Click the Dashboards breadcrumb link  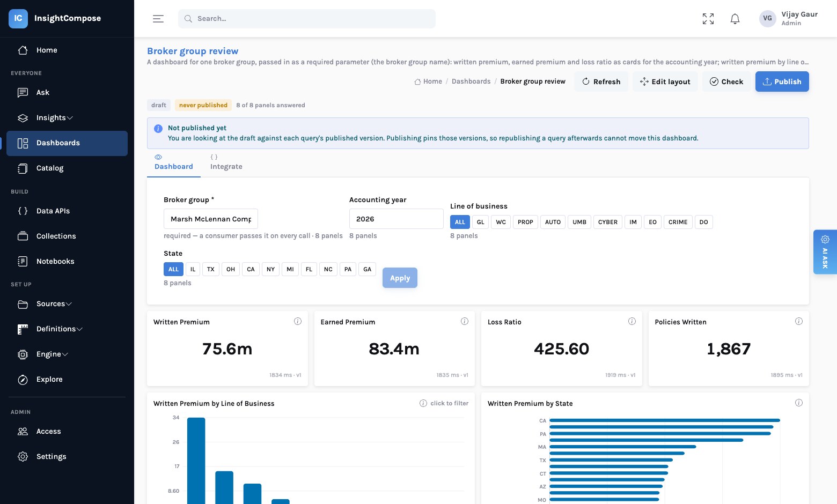(471, 81)
